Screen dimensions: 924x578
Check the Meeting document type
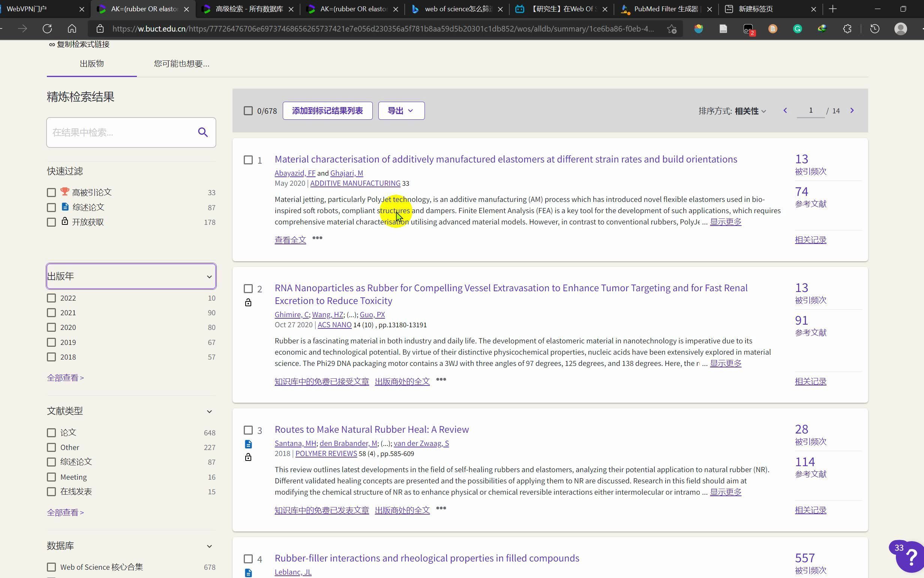(51, 477)
